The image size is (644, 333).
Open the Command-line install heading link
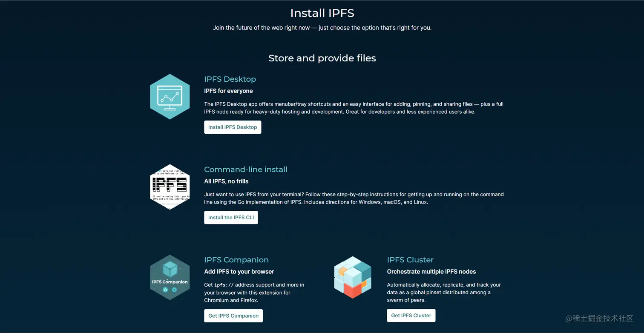click(x=246, y=169)
